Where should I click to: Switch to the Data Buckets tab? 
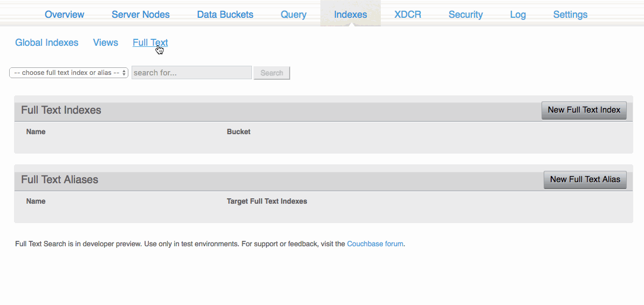click(x=225, y=15)
